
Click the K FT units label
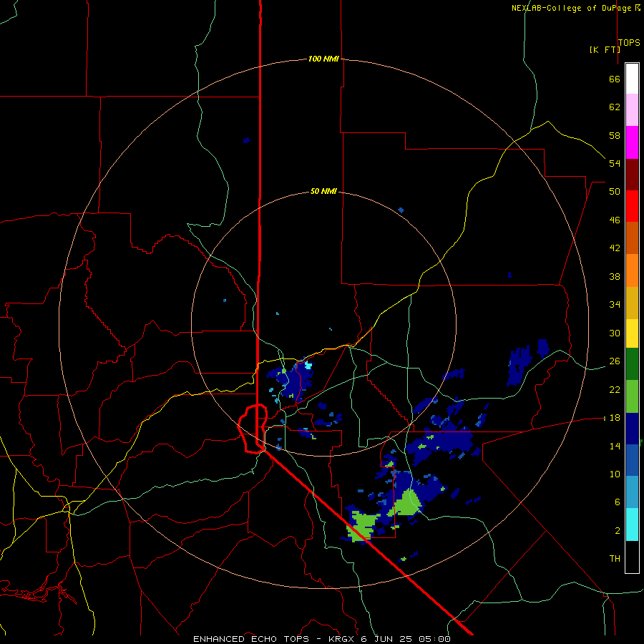(x=605, y=49)
